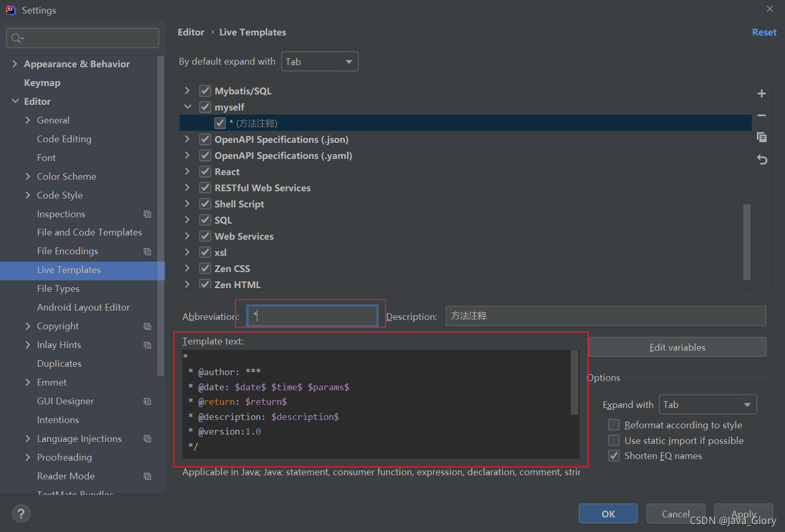Select the File Types settings page

point(58,288)
